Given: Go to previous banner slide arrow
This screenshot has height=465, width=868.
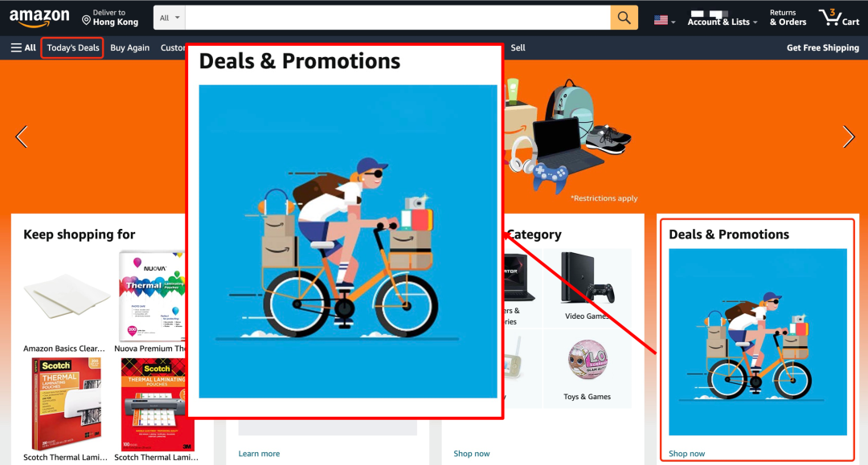Looking at the screenshot, I should [22, 137].
